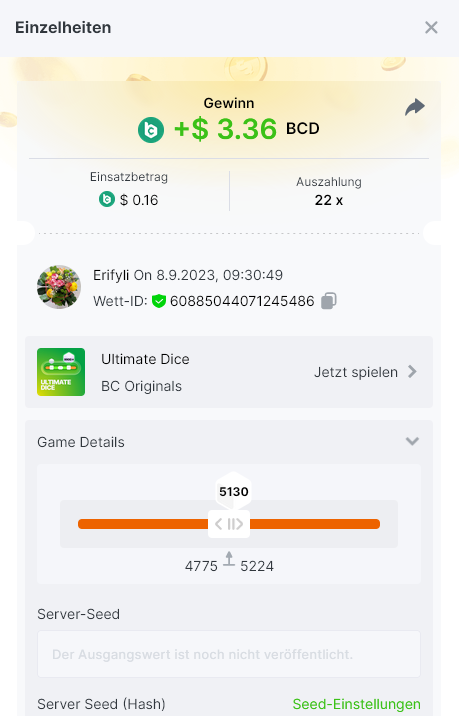This screenshot has width=459, height=716.
Task: Click the 5130 result marker
Action: point(233,491)
